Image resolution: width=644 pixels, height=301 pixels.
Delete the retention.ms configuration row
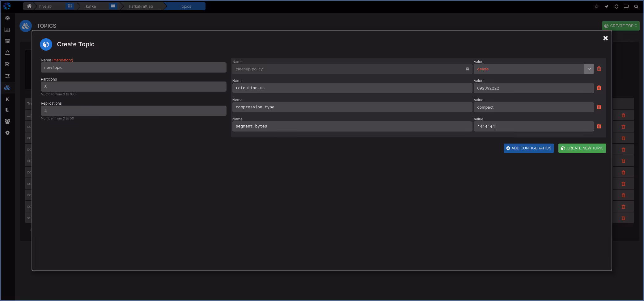pyautogui.click(x=599, y=88)
